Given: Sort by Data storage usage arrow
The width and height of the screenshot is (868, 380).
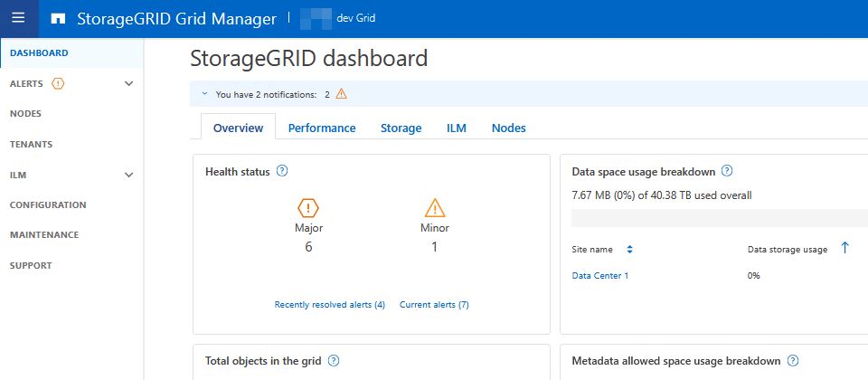Looking at the screenshot, I should tap(844, 248).
